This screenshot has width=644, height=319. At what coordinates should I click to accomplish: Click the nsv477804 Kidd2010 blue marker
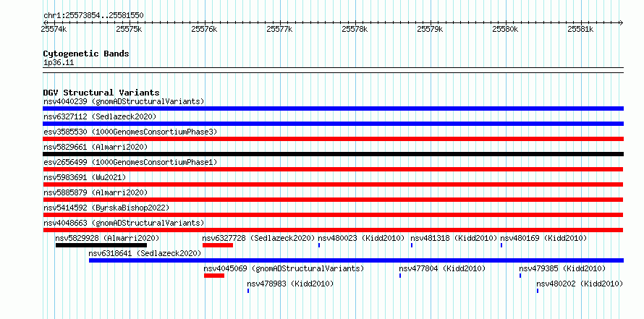(400, 276)
